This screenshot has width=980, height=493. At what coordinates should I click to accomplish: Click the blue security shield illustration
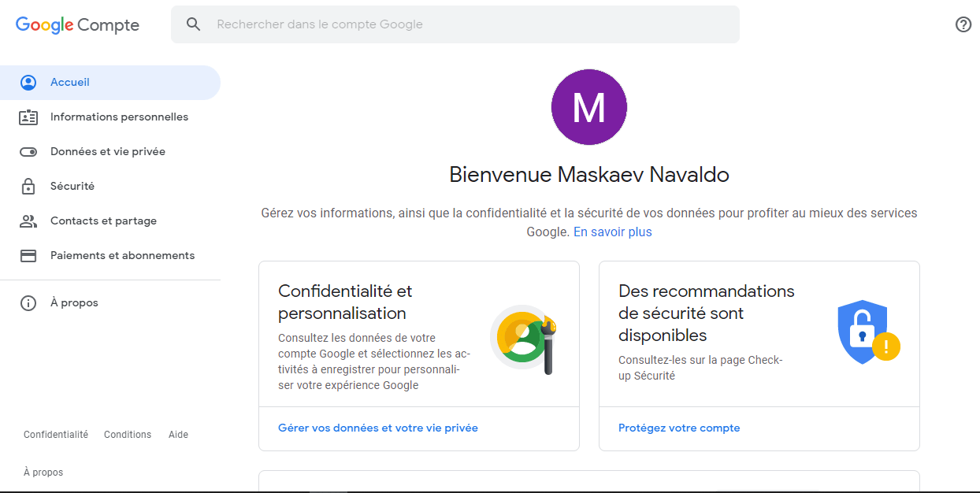point(868,332)
